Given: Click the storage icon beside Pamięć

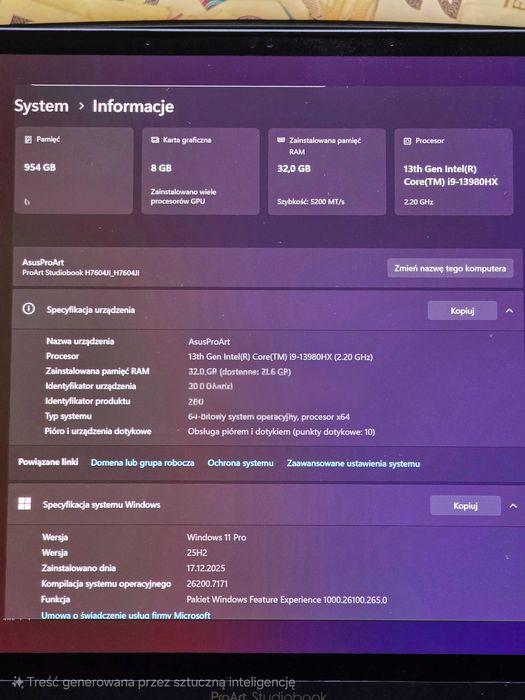Looking at the screenshot, I should point(28,140).
